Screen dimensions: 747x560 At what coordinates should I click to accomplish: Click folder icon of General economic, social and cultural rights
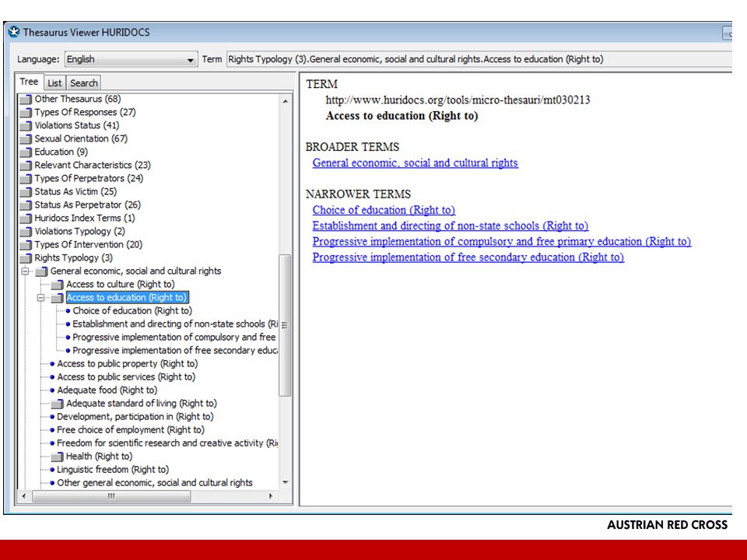pos(41,271)
